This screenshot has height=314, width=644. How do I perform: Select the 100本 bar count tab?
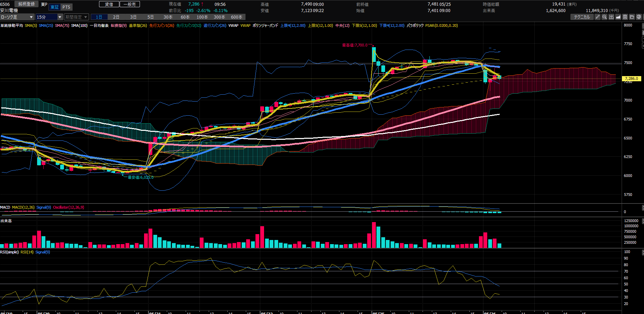pos(202,17)
